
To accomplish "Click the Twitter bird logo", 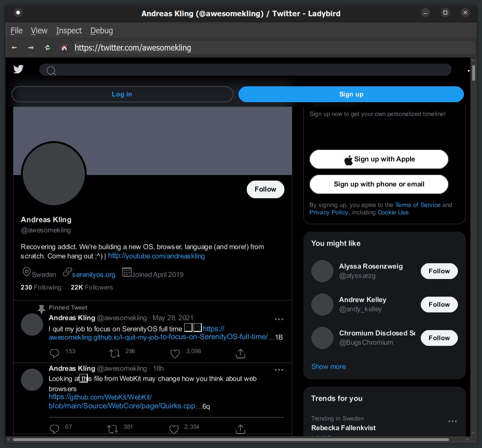I will point(19,69).
